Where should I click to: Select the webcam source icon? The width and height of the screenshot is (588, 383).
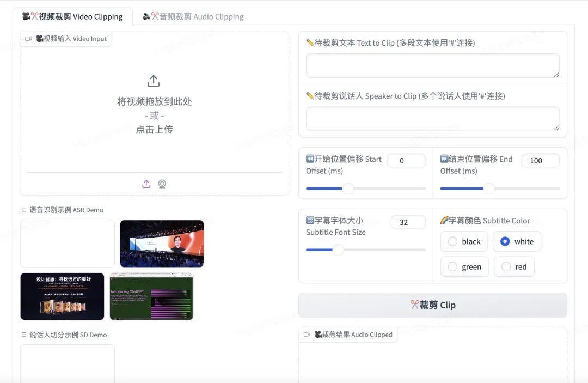coord(162,184)
